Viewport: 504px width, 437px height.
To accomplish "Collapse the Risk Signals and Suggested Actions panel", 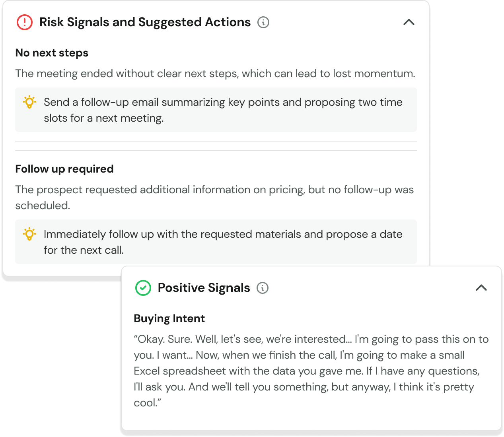I will click(x=409, y=22).
